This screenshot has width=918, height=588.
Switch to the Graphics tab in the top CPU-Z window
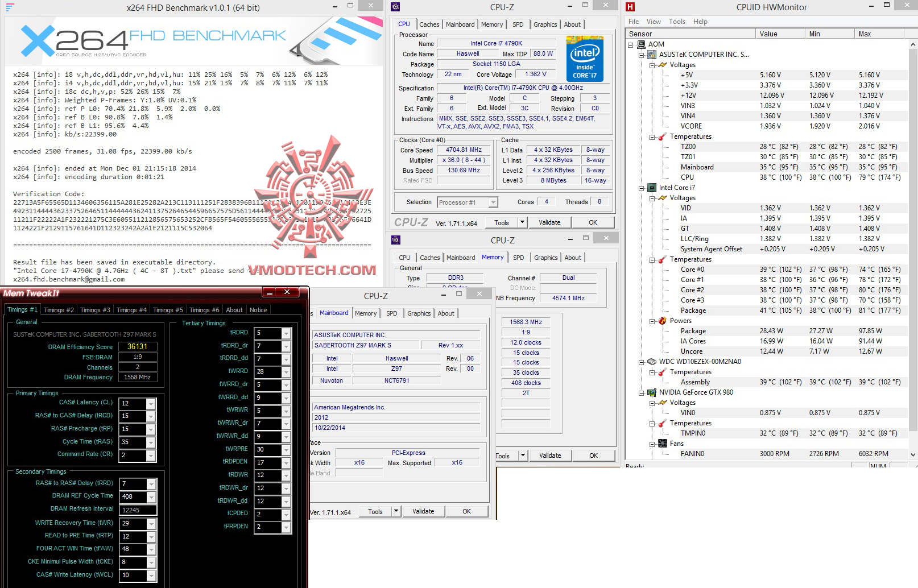(545, 24)
